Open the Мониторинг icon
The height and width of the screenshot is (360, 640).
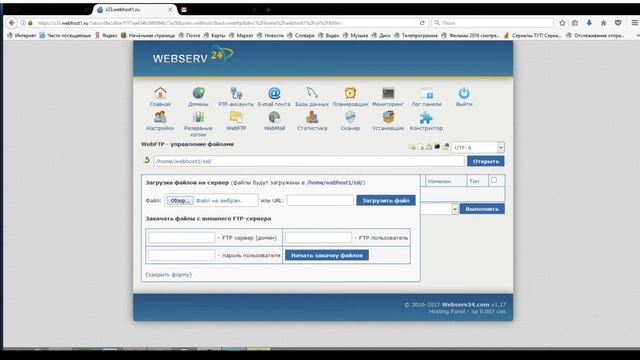click(x=388, y=93)
